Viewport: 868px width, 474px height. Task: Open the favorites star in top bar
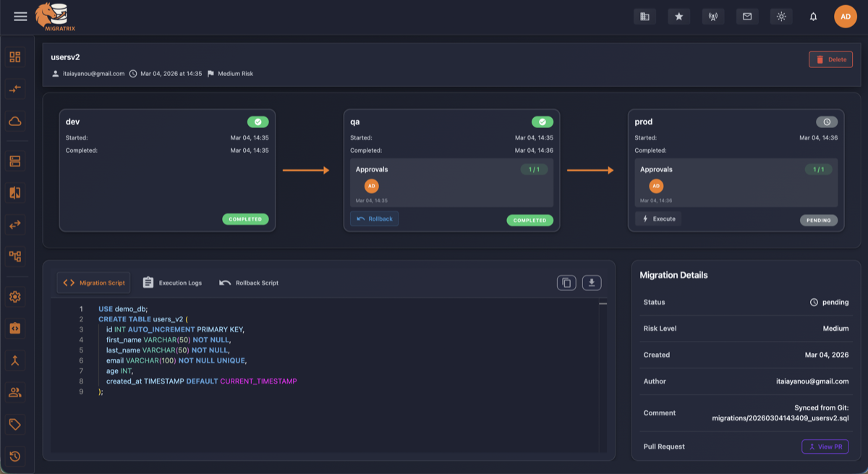678,16
